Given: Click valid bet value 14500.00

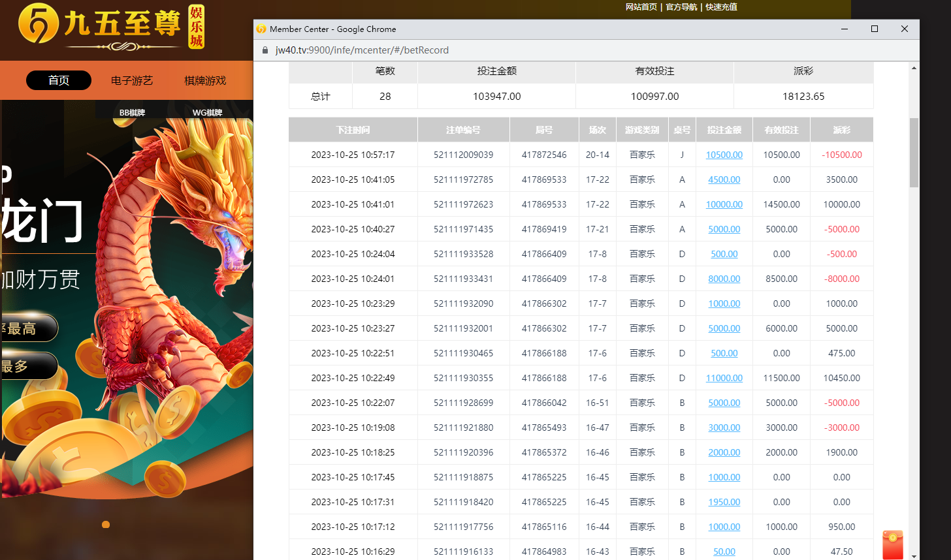Looking at the screenshot, I should 782,204.
